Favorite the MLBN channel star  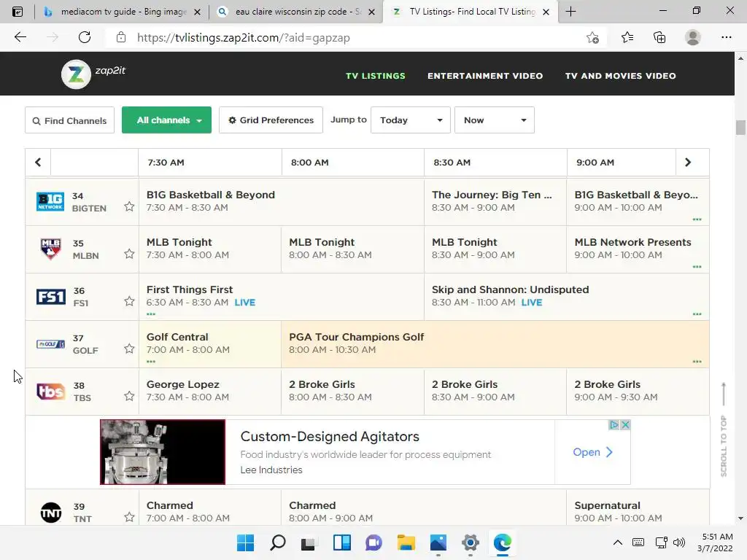coord(129,254)
